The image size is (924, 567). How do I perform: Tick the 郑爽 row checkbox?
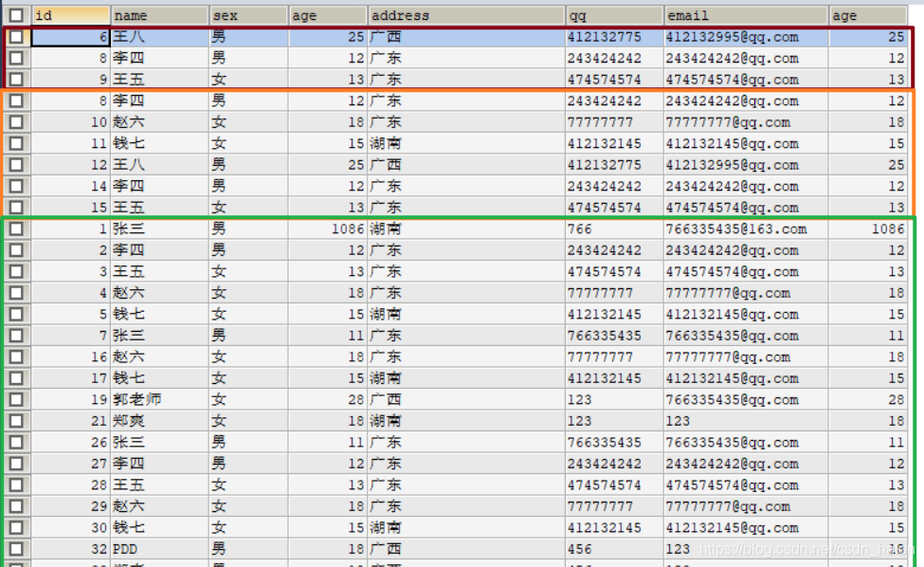click(16, 421)
